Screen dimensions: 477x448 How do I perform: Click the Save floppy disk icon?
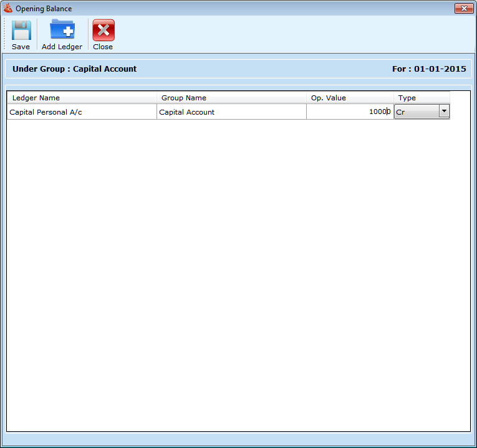pos(21,31)
